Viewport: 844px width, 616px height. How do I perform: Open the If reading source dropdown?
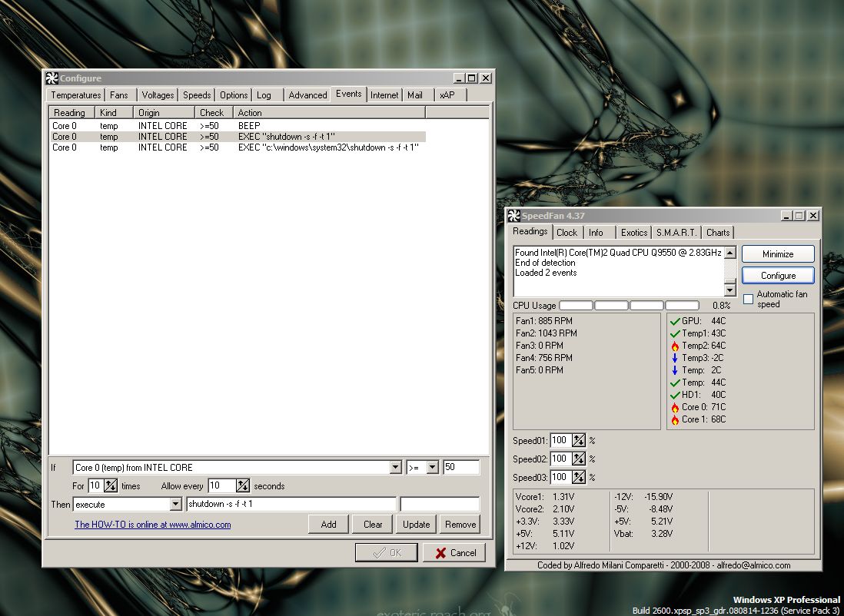[396, 468]
